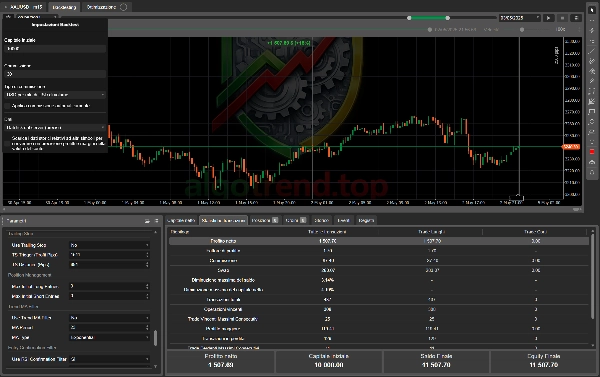The height and width of the screenshot is (377, 600).
Task: Click the bottom-most icon in right toolbar
Action: [x=592, y=172]
